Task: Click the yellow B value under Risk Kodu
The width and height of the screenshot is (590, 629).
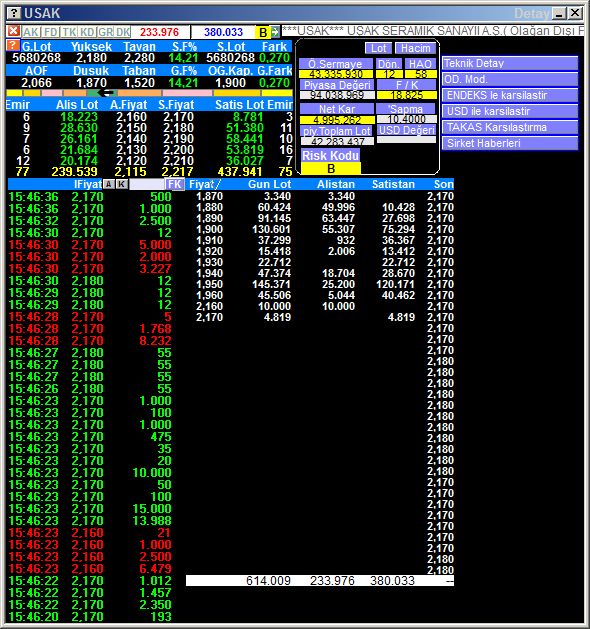Action: (331, 168)
